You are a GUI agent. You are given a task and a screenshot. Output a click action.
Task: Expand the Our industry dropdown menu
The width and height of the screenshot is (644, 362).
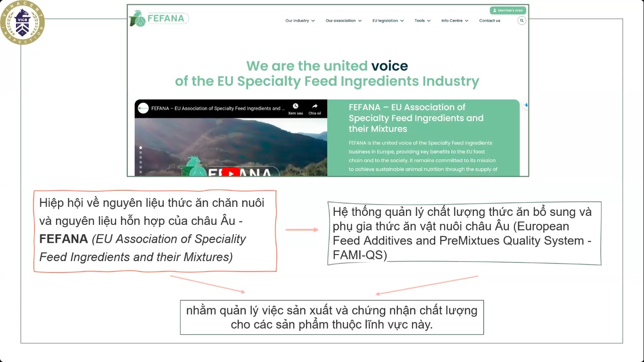coord(300,21)
